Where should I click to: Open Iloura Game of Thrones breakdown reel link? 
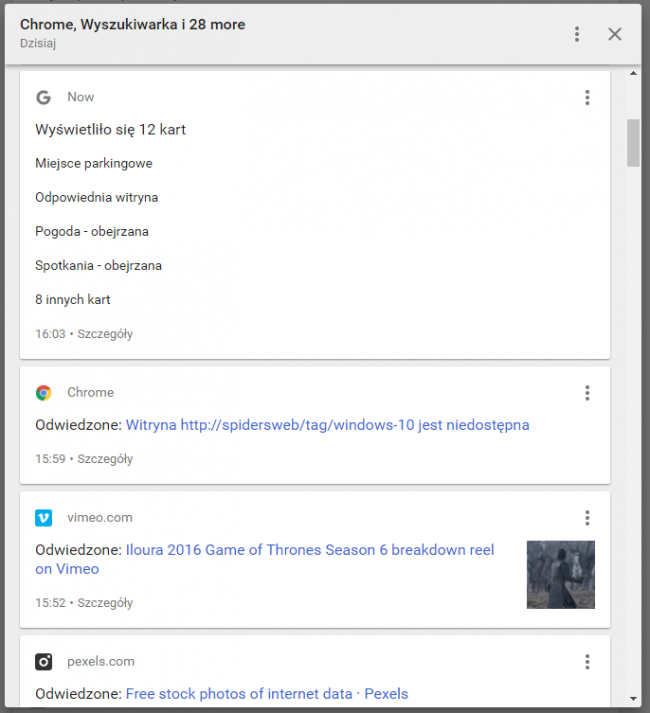click(265, 559)
